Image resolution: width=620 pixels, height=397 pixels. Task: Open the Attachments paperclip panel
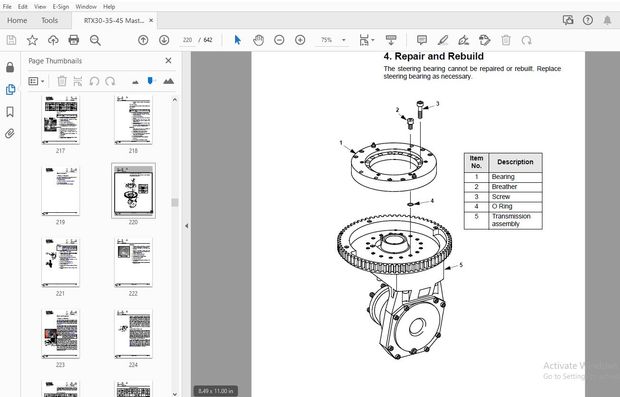pos(10,134)
